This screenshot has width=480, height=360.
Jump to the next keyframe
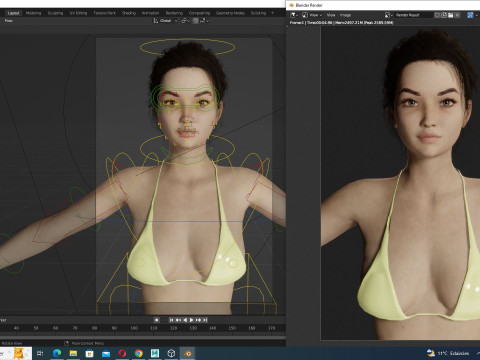[198, 320]
